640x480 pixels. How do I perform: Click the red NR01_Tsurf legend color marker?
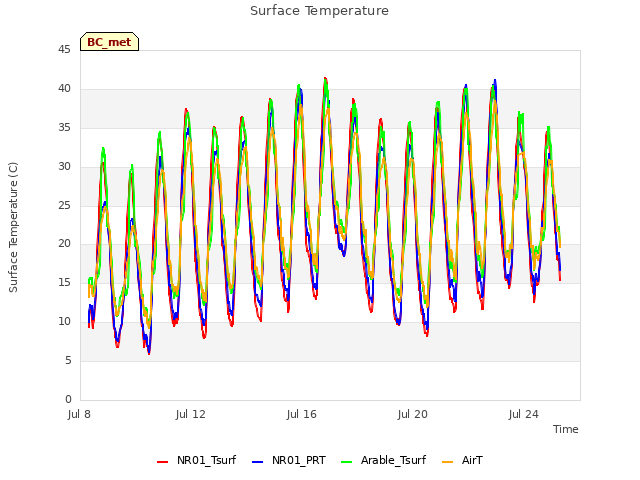coord(162,462)
